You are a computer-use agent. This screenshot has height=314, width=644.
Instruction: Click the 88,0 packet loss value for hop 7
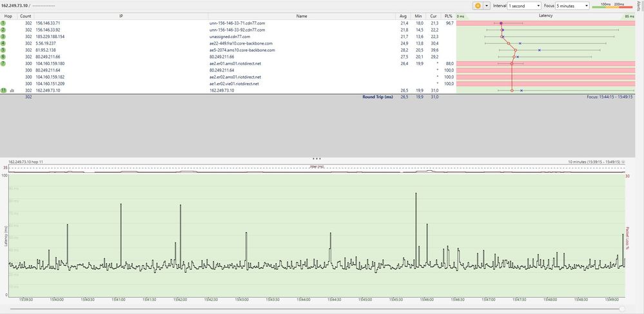point(450,64)
